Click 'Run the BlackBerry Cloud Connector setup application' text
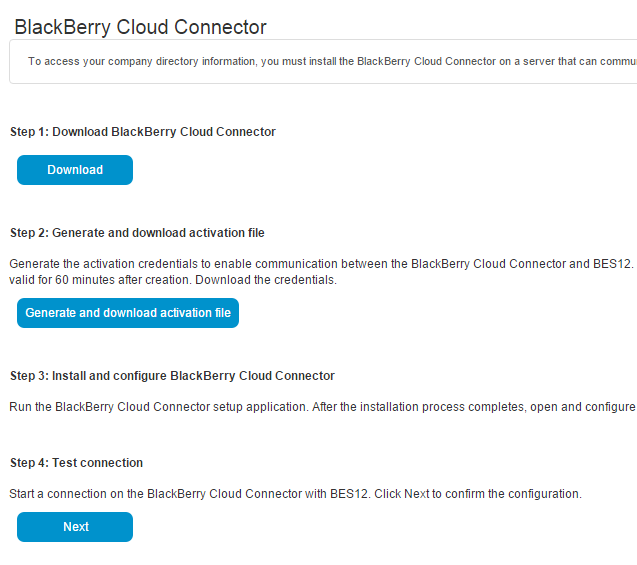 coord(158,407)
